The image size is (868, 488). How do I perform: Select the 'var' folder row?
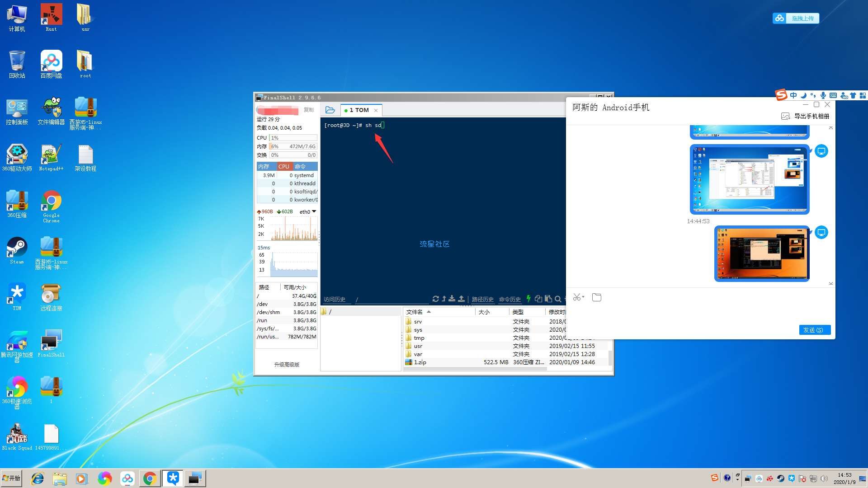(506, 354)
